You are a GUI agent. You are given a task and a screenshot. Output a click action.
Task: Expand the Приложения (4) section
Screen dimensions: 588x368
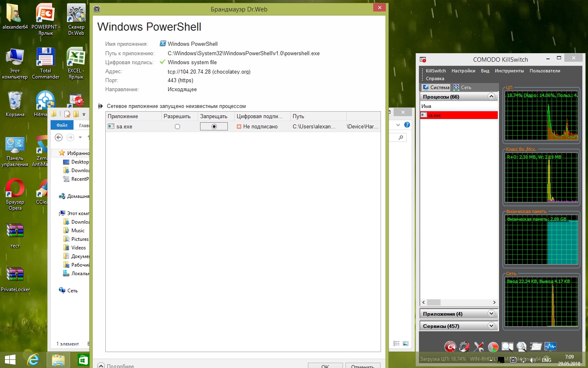click(x=491, y=314)
